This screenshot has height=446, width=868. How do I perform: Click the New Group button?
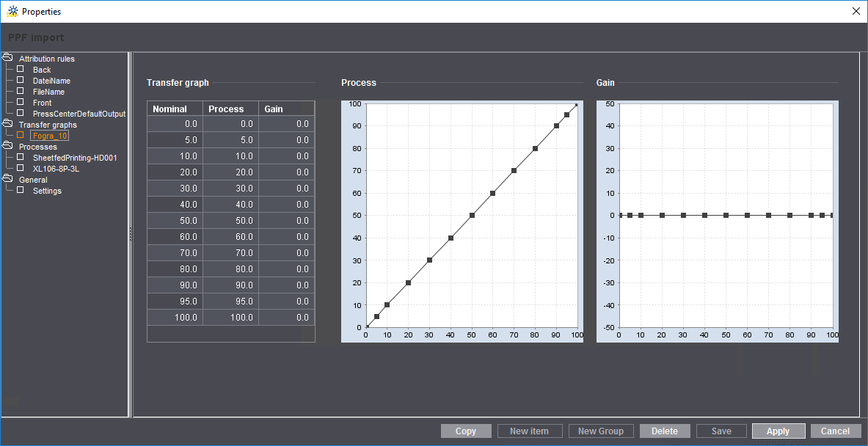click(601, 431)
